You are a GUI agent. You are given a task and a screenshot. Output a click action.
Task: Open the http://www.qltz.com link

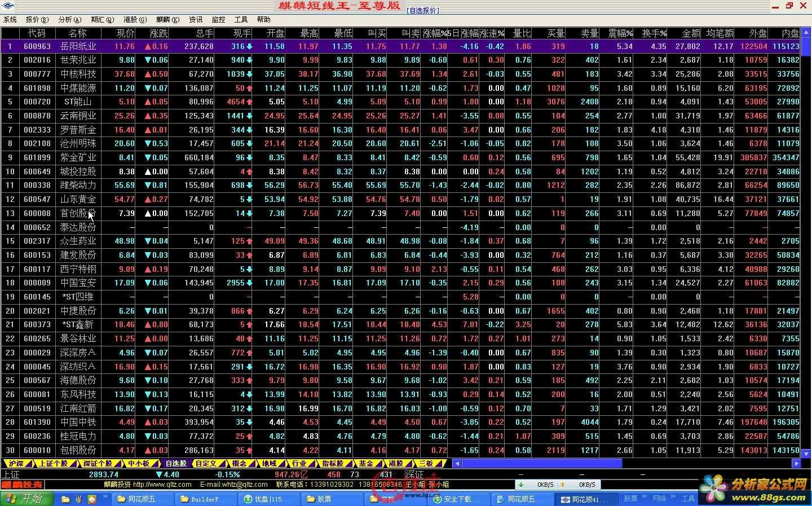coord(162,485)
